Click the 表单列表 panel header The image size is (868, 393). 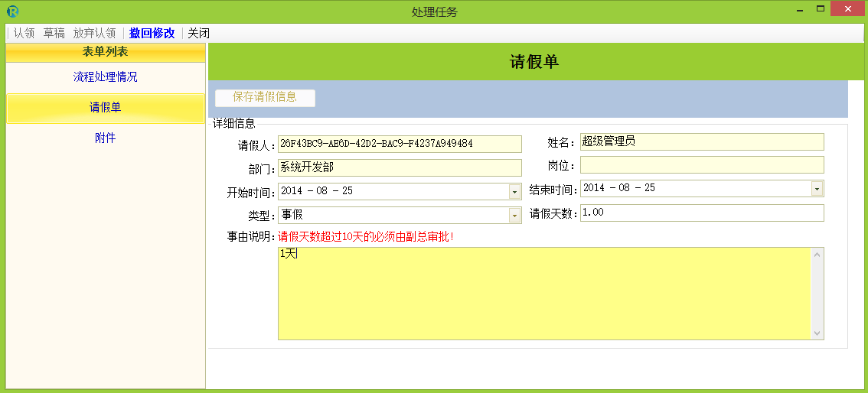(x=105, y=53)
